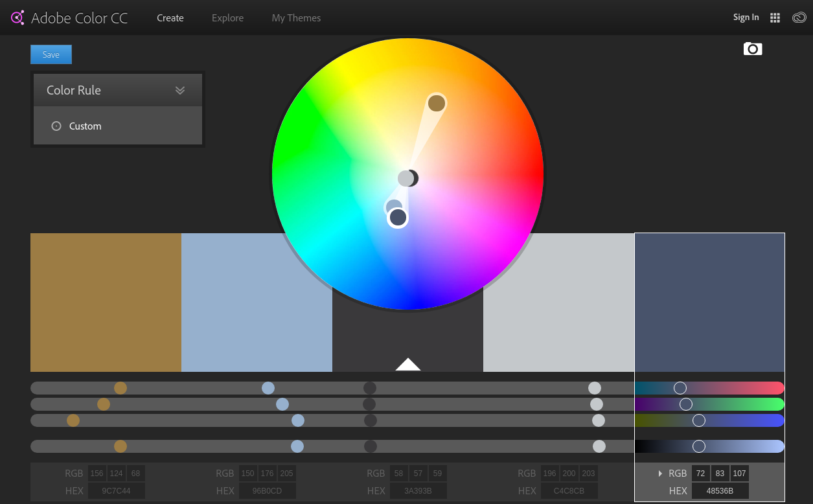Click the HEX field showing 48536B
Screen dimensions: 813x504
(x=720, y=491)
